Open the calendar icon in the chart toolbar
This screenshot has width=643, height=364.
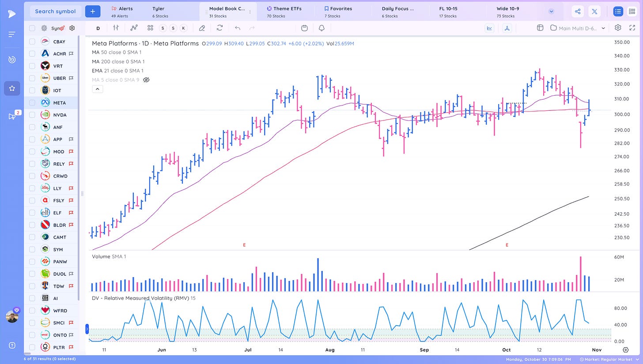coord(304,28)
